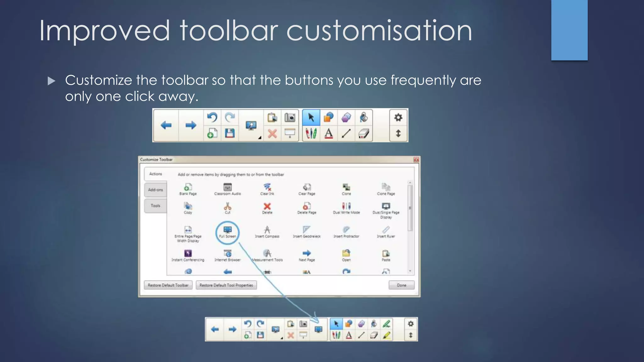The width and height of the screenshot is (644, 362).
Task: Click the Insert Compass item
Action: point(267,233)
